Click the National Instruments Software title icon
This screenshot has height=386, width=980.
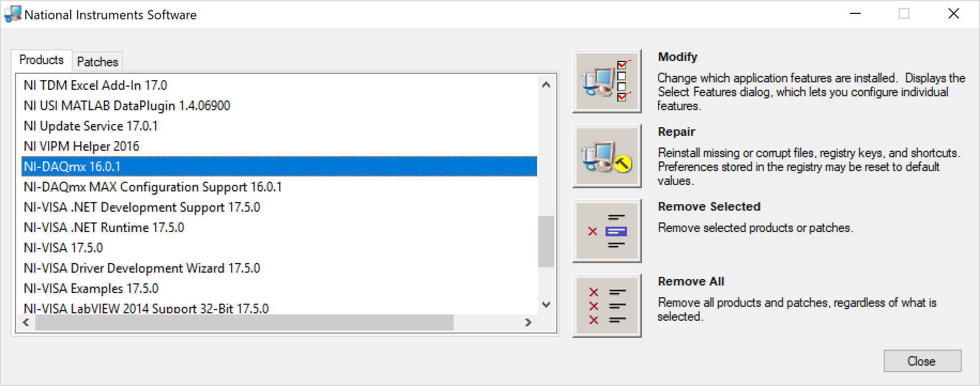click(12, 14)
